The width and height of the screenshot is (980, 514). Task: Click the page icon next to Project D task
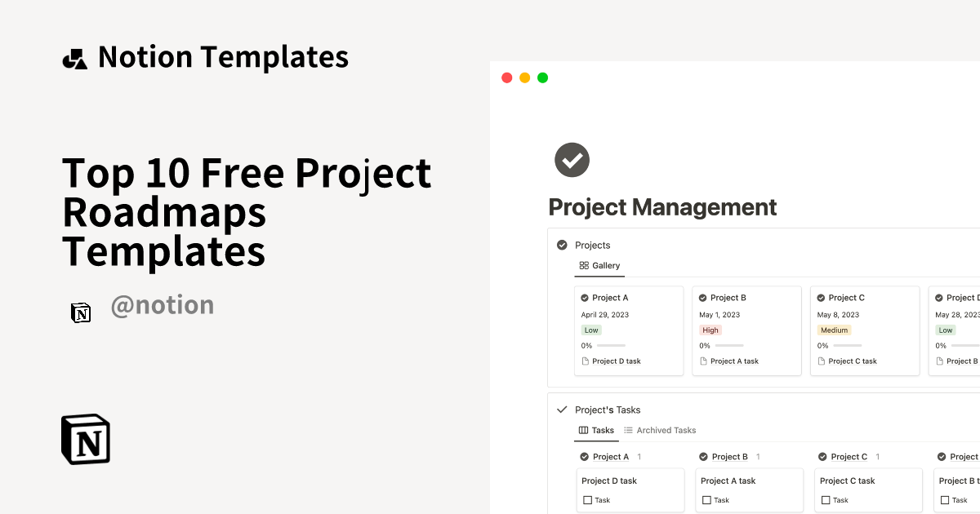coord(585,361)
